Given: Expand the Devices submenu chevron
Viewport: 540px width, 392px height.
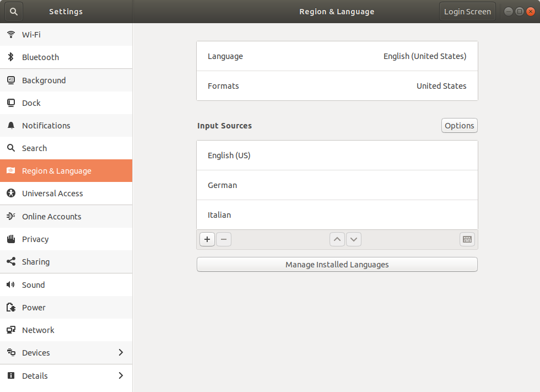Looking at the screenshot, I should pyautogui.click(x=121, y=353).
